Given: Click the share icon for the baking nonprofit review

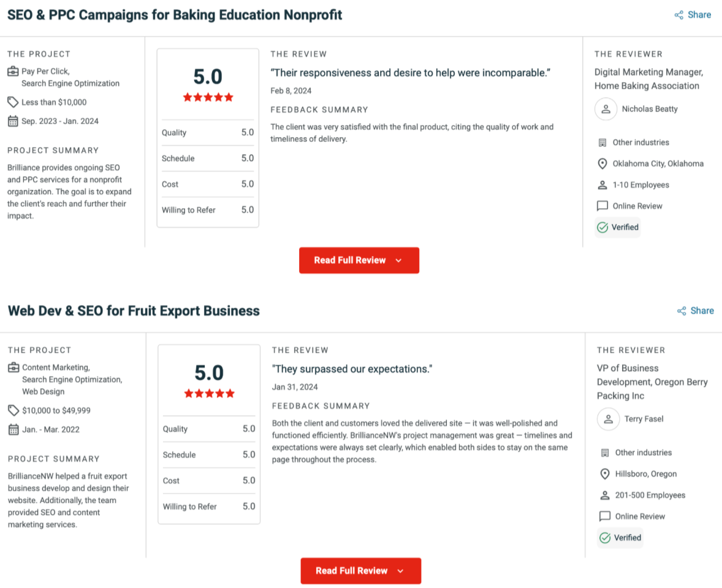Looking at the screenshot, I should click(679, 15).
